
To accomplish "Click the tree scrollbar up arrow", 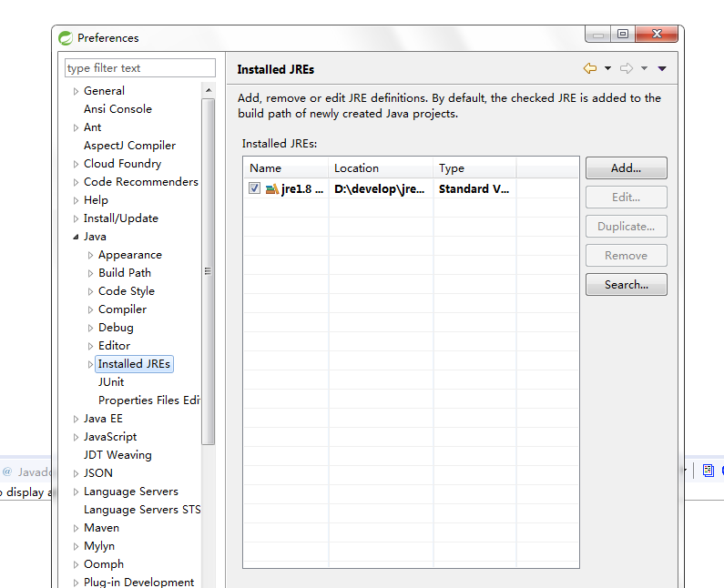I will [209, 90].
